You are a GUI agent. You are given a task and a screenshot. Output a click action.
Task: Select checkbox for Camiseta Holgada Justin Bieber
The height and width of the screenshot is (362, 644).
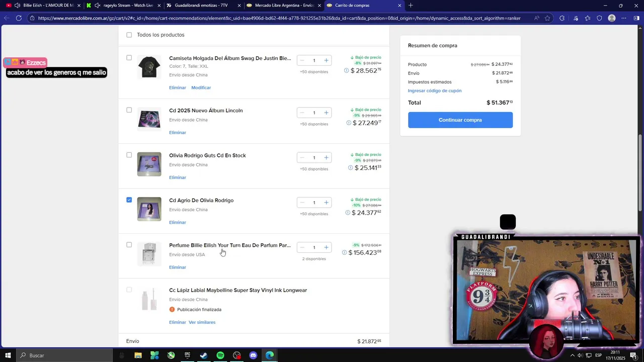tap(129, 58)
